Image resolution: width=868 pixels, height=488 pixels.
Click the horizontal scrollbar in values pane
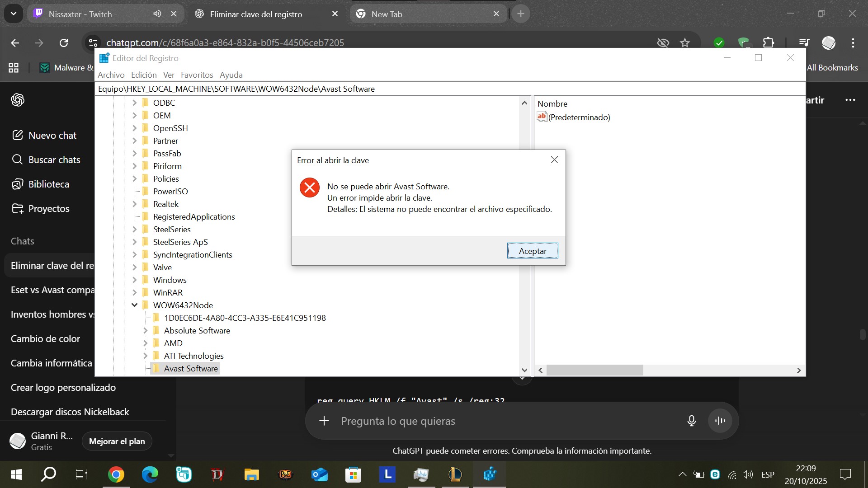[594, 370]
